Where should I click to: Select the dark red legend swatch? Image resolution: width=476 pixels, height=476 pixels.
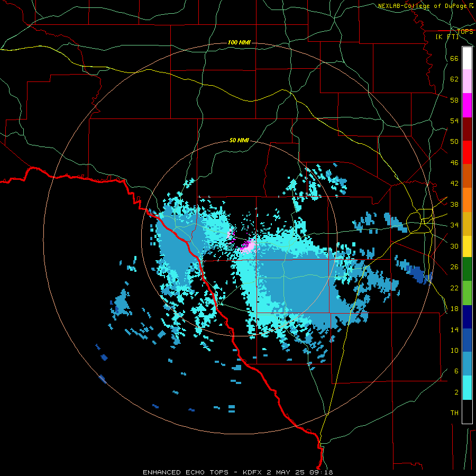pyautogui.click(x=467, y=129)
